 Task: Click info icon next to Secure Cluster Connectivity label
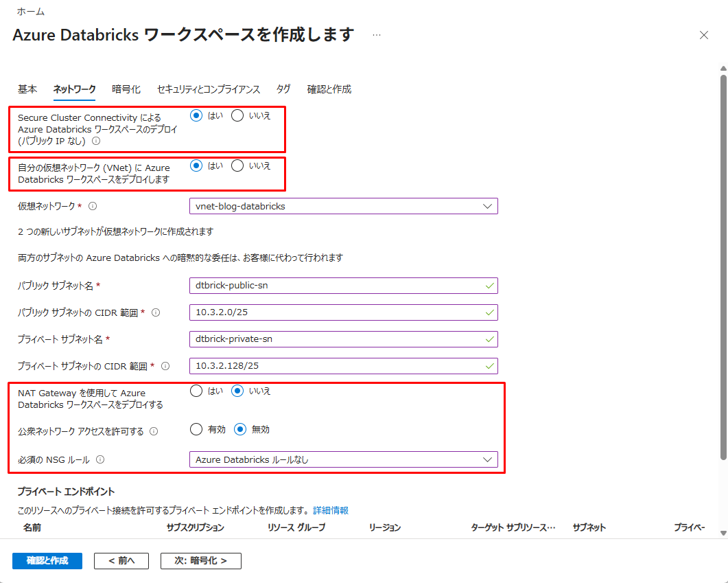point(96,141)
